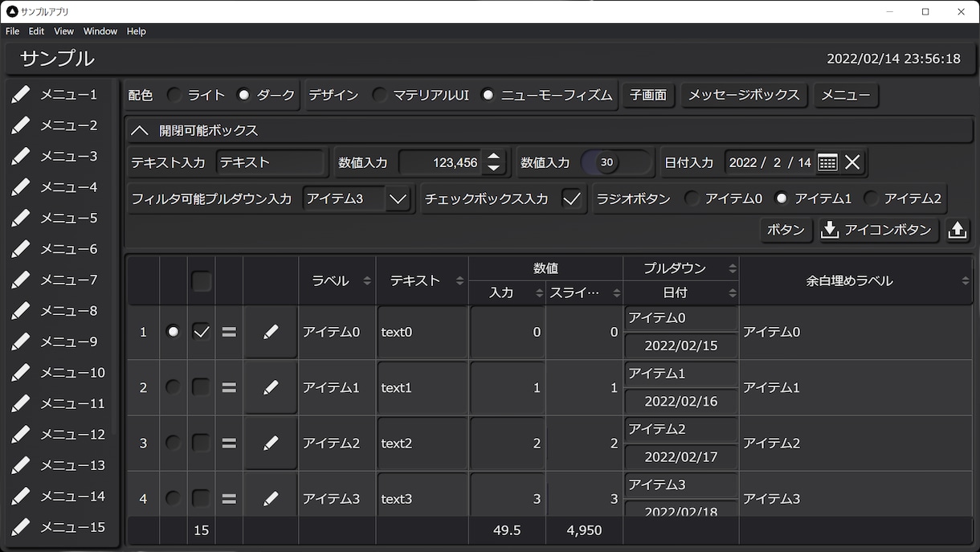Increment the 数値入力 value with the up arrow
The image size is (980, 552).
[494, 157]
